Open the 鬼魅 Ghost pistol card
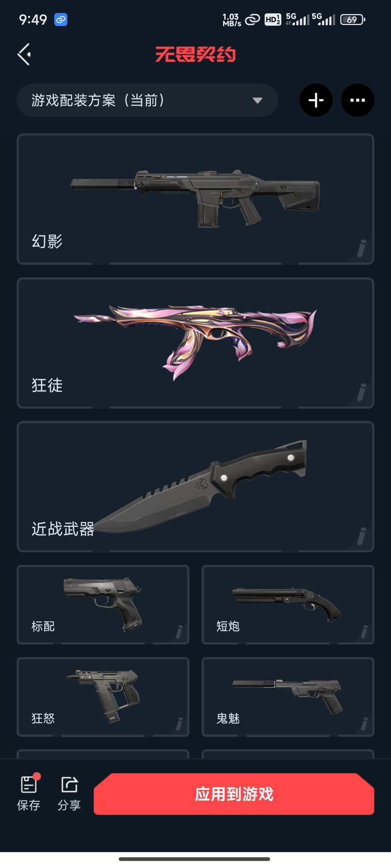This screenshot has width=391, height=868. pyautogui.click(x=288, y=697)
